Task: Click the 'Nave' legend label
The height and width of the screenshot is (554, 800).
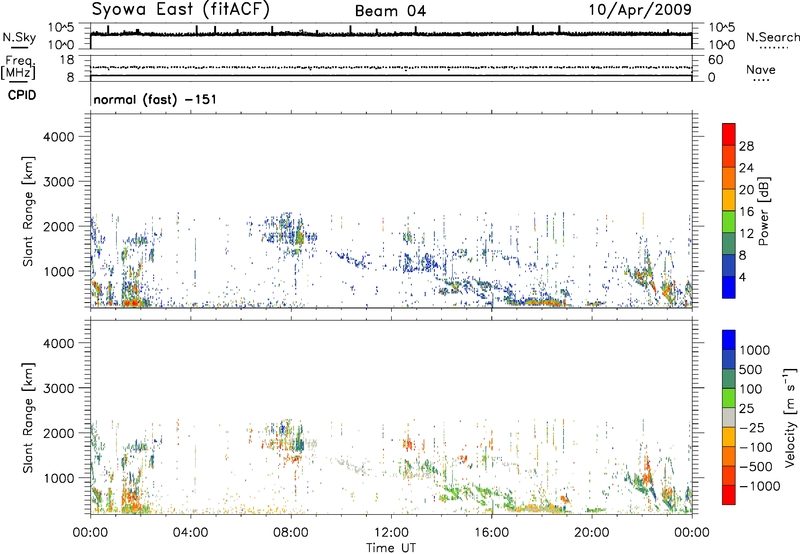Action: coord(761,70)
